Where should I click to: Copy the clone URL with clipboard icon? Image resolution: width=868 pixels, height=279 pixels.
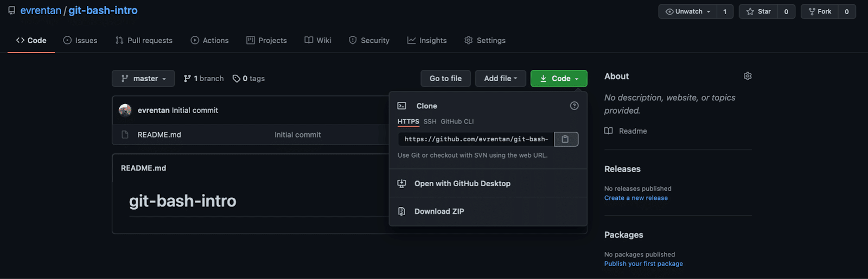566,139
